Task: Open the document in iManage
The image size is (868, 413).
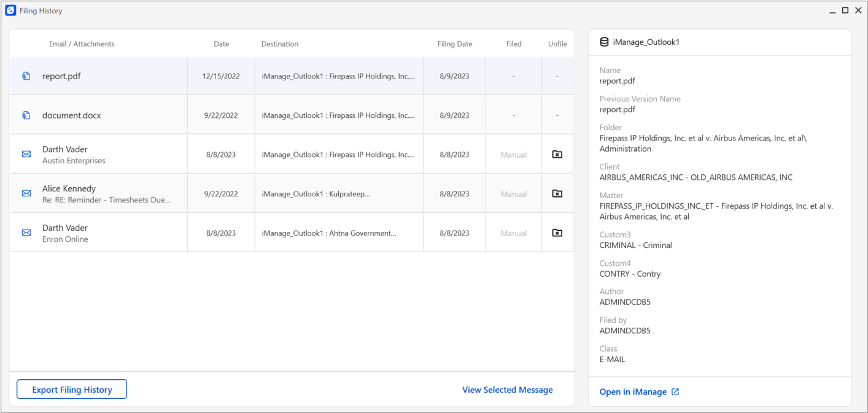Action: pyautogui.click(x=634, y=392)
